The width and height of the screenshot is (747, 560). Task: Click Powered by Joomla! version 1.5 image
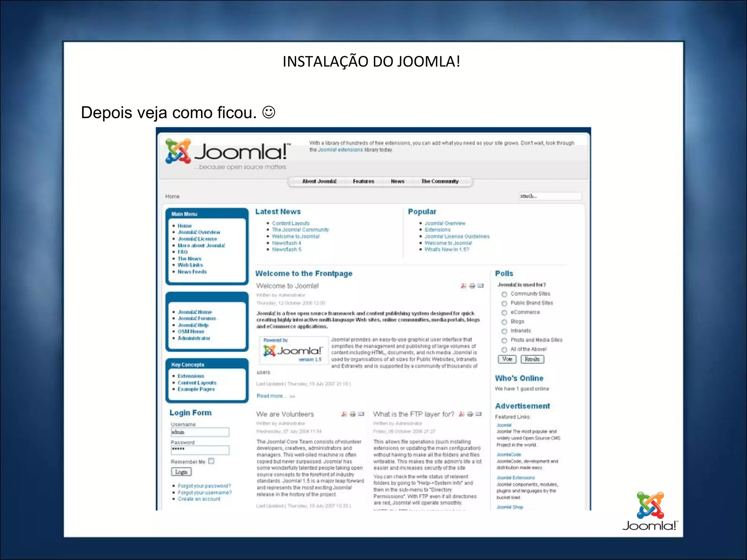(294, 350)
